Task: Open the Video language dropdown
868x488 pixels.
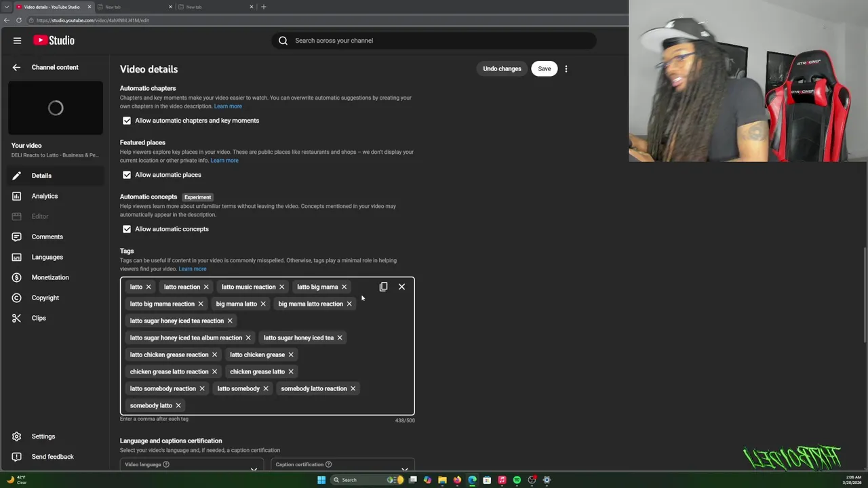Action: (192, 465)
